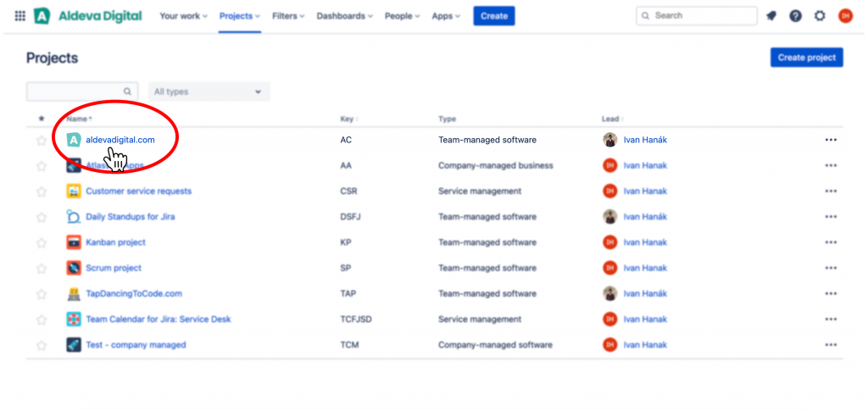Open more actions for Scrum project
This screenshot has width=868, height=410.
pyautogui.click(x=831, y=268)
